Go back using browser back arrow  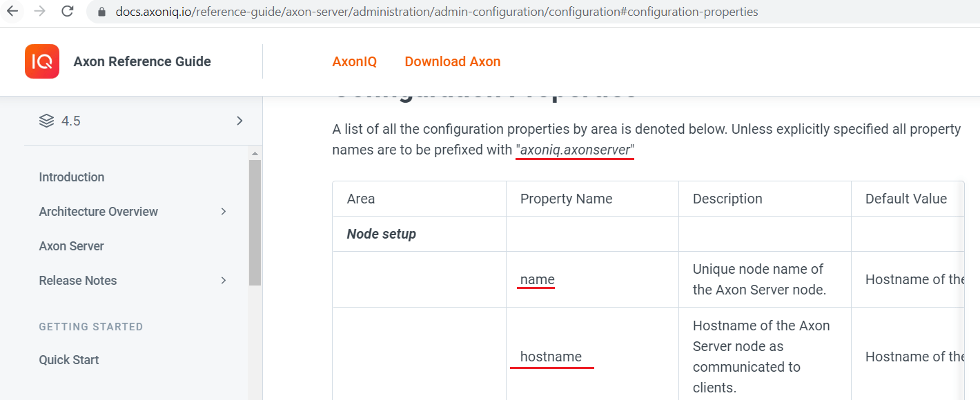coord(12,12)
